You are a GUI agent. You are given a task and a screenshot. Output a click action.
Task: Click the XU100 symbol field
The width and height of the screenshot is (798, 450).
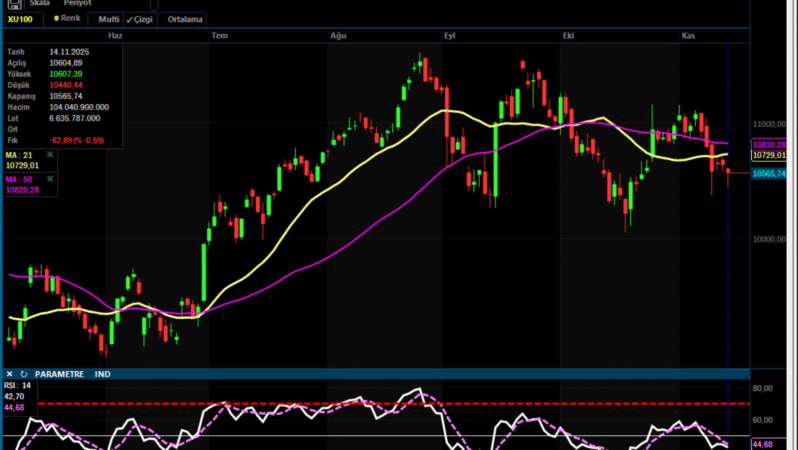[x=22, y=19]
